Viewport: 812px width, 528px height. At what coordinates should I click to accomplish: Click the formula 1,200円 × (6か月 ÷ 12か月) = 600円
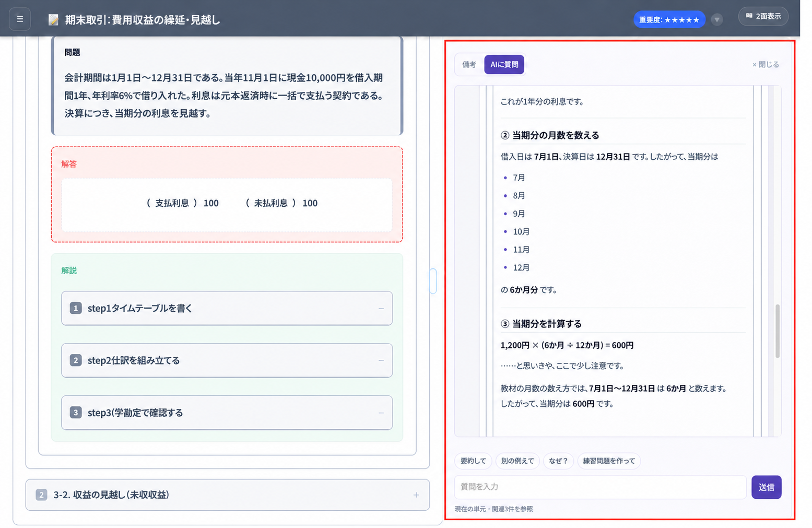[567, 346]
